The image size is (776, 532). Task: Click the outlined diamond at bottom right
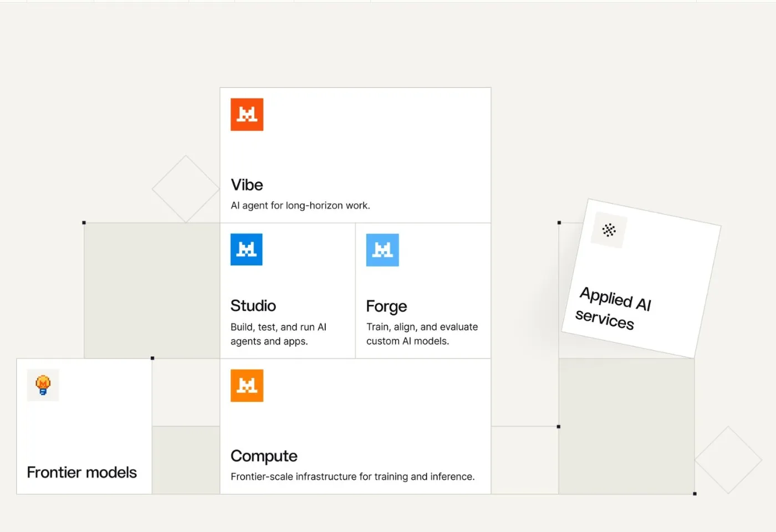pyautogui.click(x=728, y=460)
